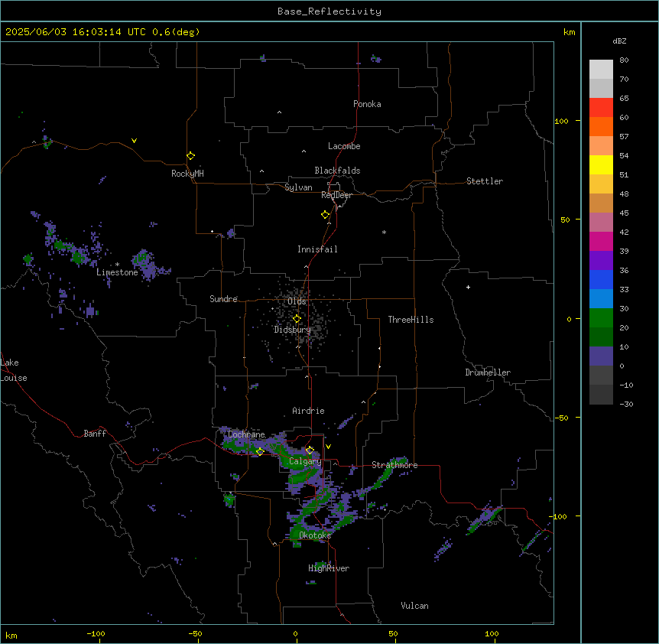Click the magenta 39-42 dBZ legend swatch
The width and height of the screenshot is (659, 644).
[601, 242]
